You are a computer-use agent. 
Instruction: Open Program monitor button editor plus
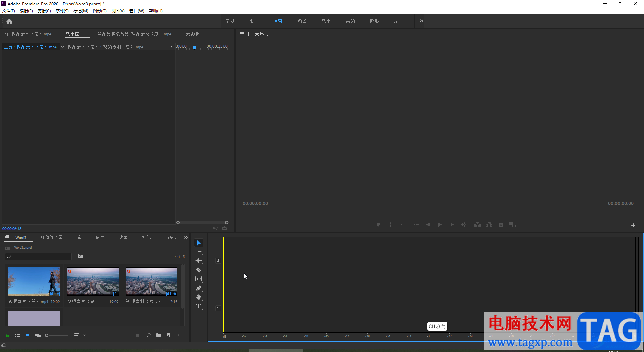(x=633, y=225)
